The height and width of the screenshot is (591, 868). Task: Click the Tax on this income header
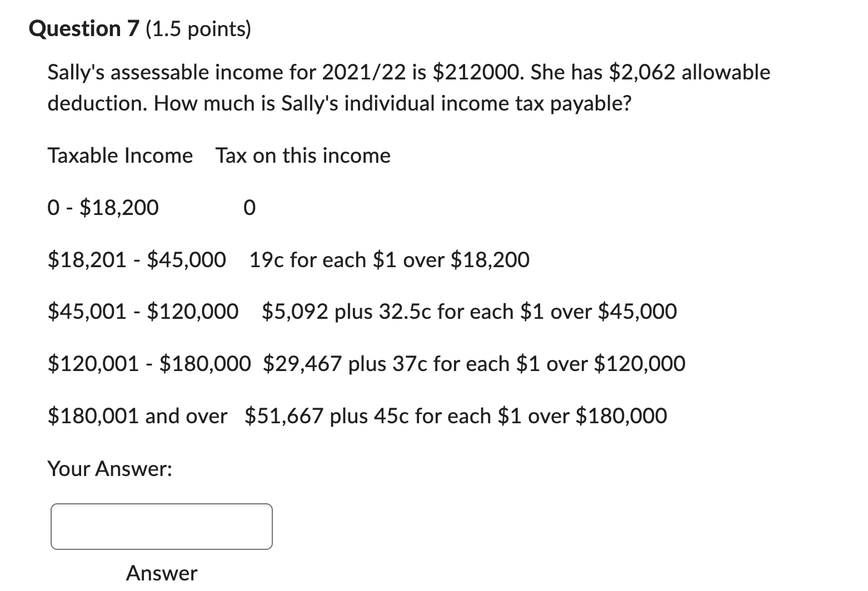(x=303, y=156)
